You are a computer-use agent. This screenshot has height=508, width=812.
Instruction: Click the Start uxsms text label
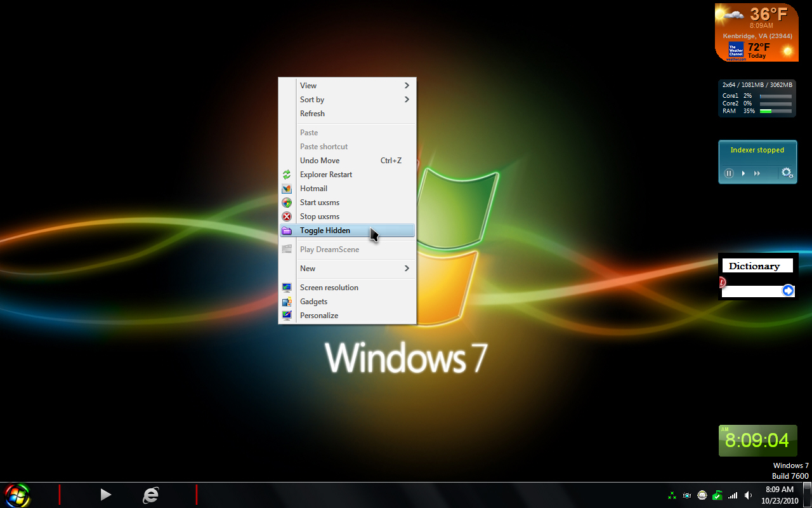pos(320,203)
